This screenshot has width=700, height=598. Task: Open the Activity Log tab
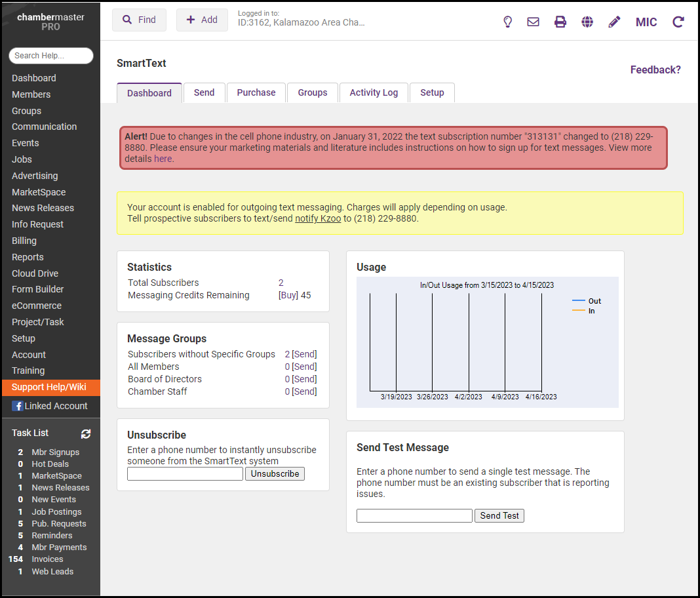click(374, 92)
